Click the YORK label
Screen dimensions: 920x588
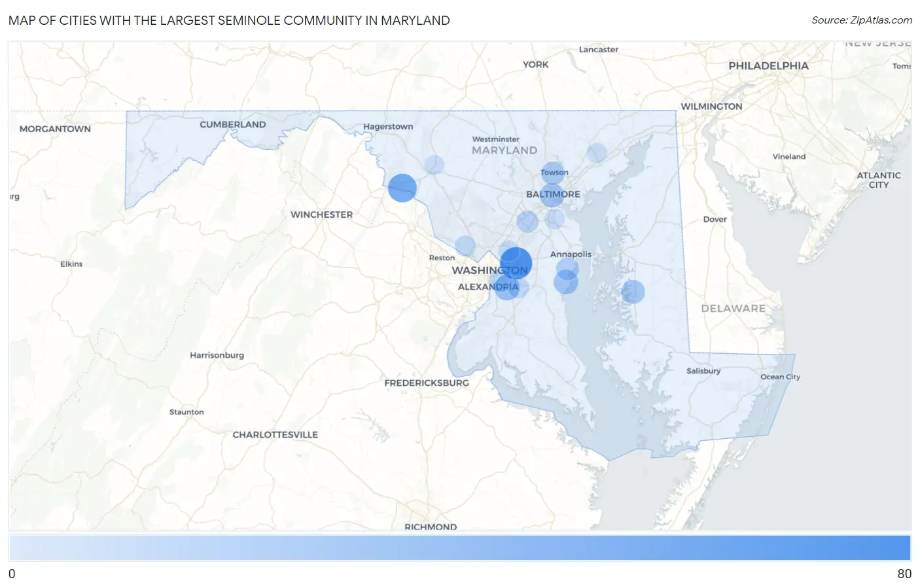click(x=535, y=64)
